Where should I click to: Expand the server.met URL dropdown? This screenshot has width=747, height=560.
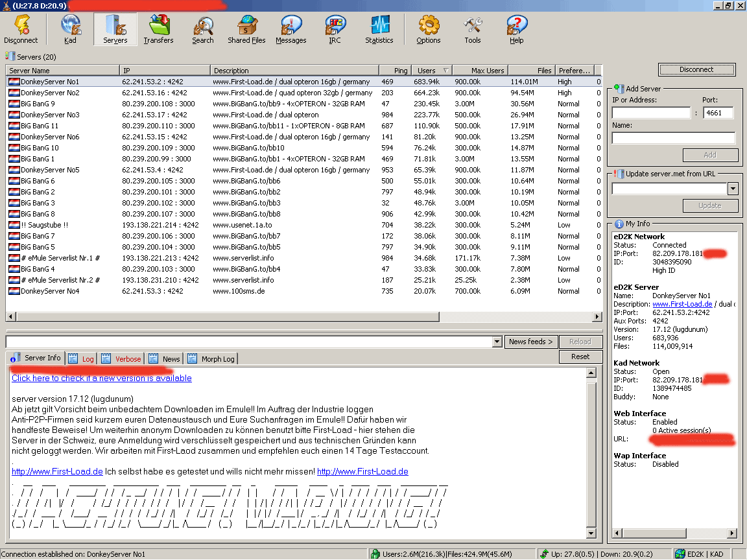click(733, 189)
